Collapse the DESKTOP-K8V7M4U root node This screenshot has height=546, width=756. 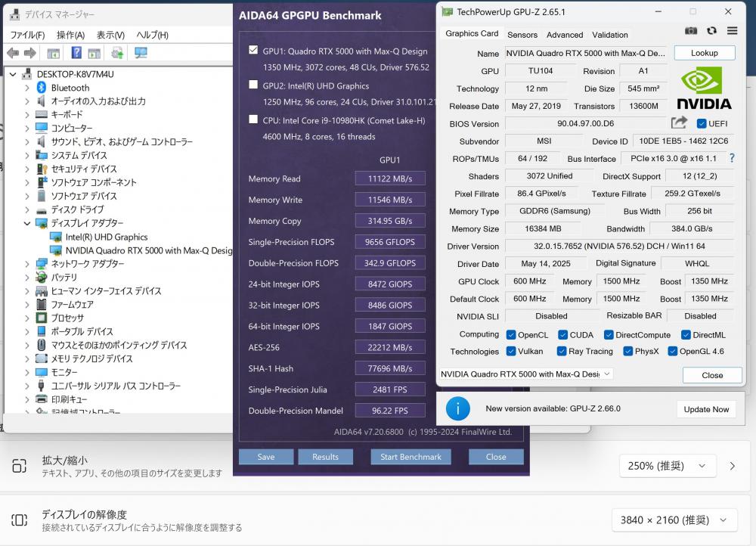click(13, 74)
